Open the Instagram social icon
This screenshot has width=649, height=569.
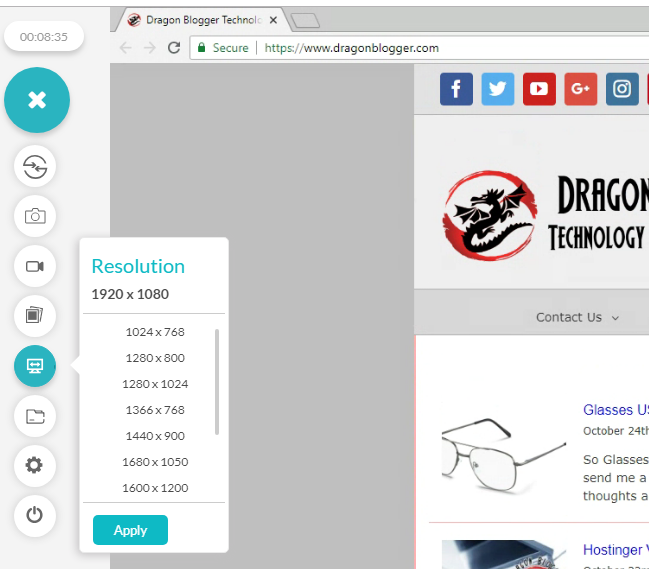[x=622, y=89]
